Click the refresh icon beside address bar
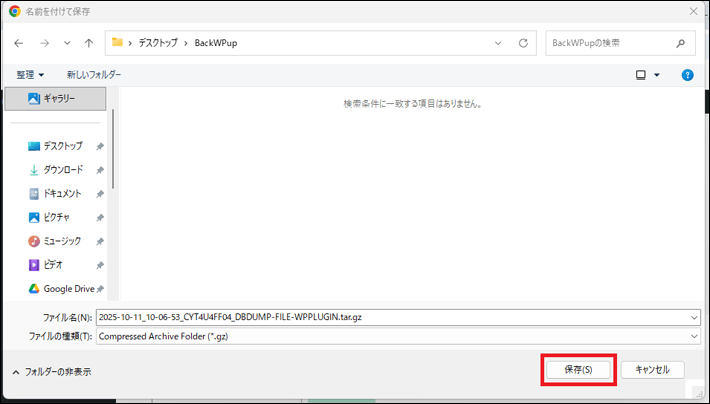710x404 pixels. tap(523, 43)
